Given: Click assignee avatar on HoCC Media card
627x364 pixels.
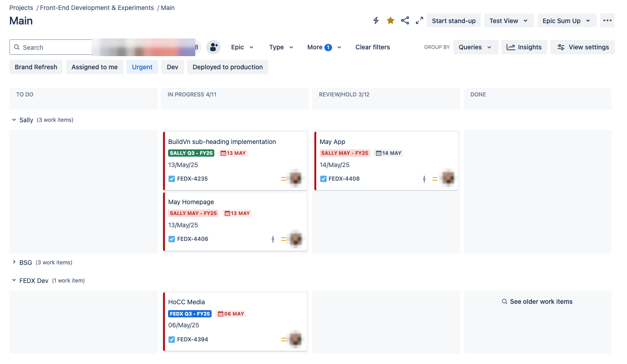Looking at the screenshot, I should pos(296,339).
